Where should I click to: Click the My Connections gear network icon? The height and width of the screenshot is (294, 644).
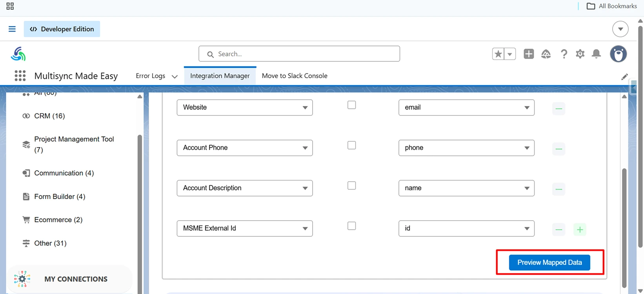click(x=22, y=279)
